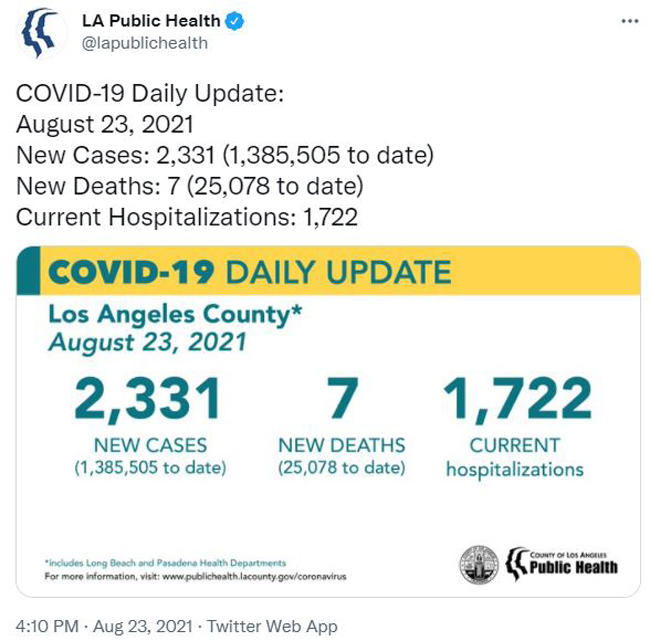This screenshot has height=641, width=650.
Task: Open the COVID-19 Daily Update infographic image
Action: coord(328,422)
